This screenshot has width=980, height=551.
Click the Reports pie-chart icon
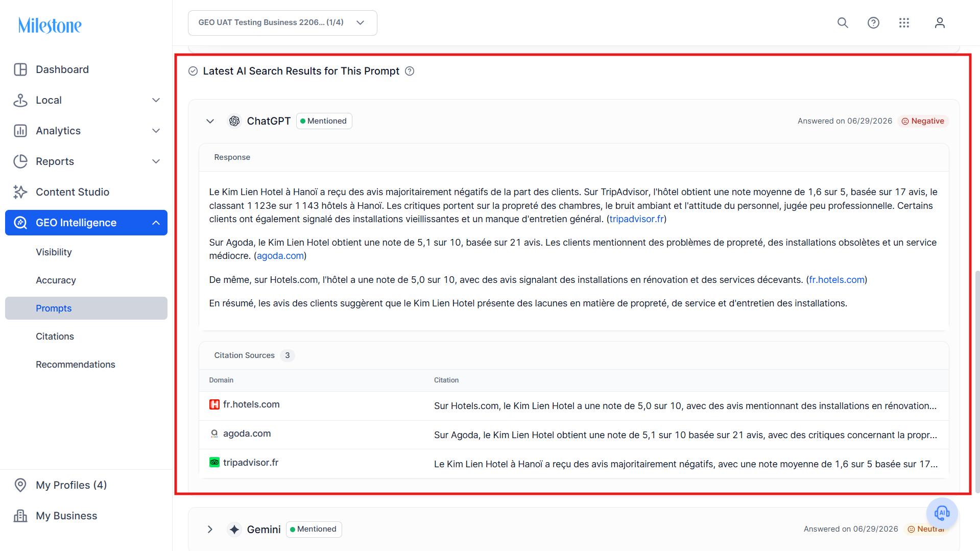pyautogui.click(x=20, y=161)
